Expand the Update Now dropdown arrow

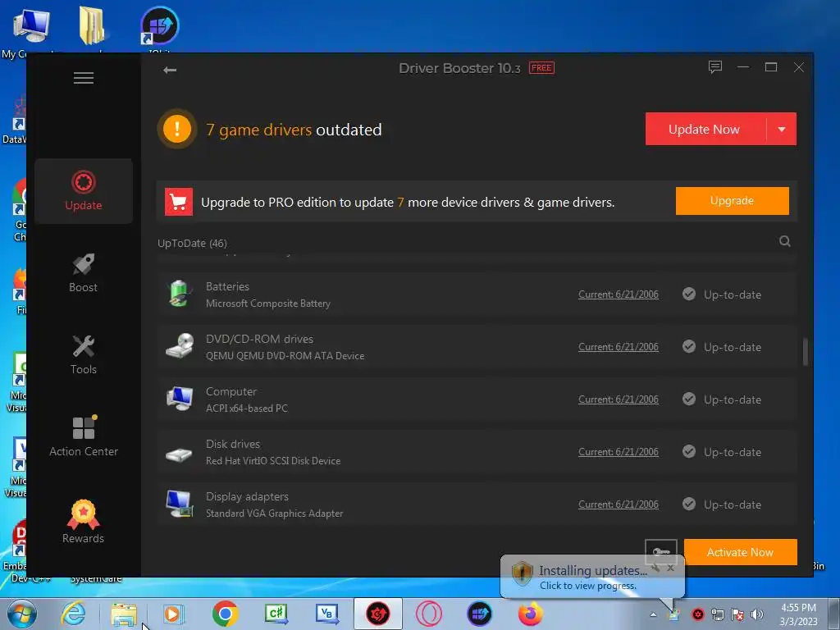tap(782, 129)
